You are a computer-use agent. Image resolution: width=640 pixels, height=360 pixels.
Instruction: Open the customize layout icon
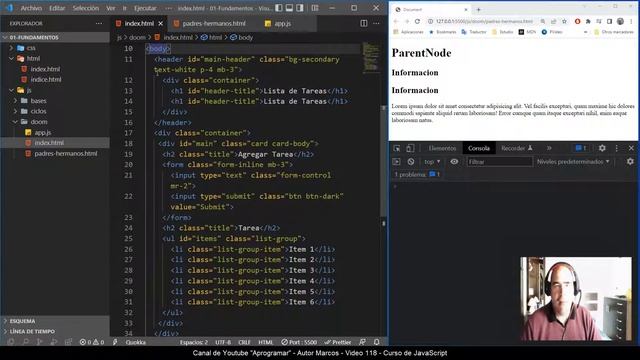(315, 8)
